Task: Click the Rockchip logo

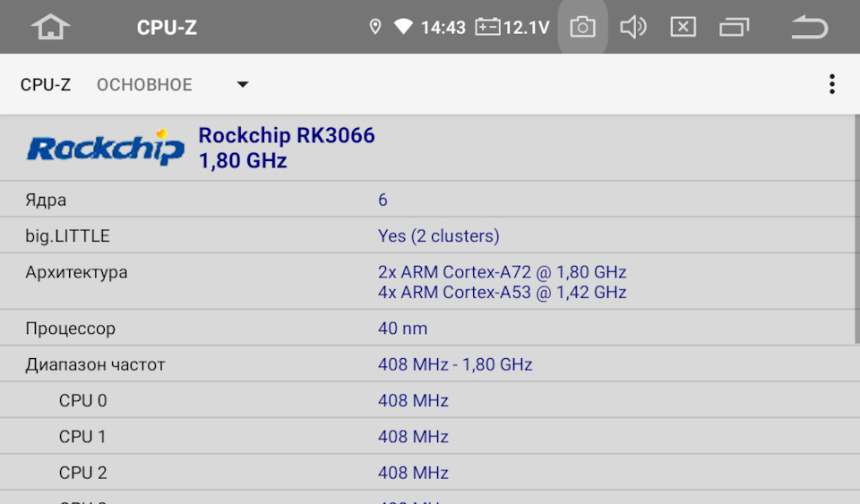Action: point(106,147)
